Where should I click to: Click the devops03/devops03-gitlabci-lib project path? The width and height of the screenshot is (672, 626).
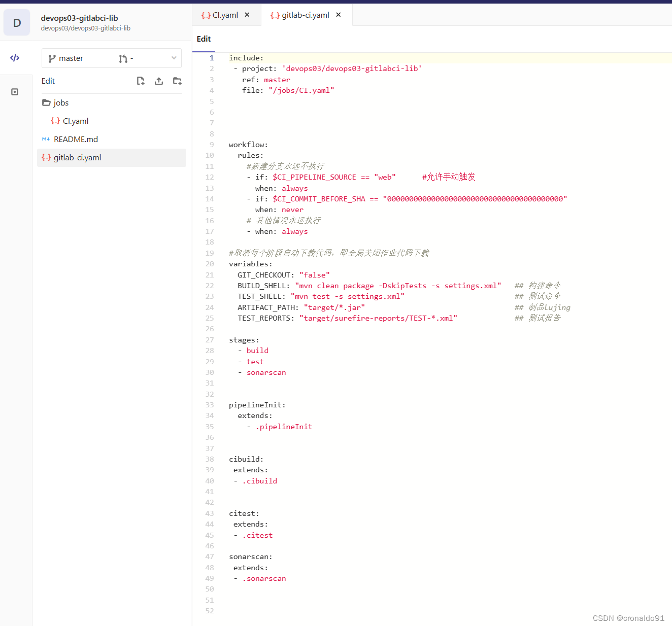(85, 28)
